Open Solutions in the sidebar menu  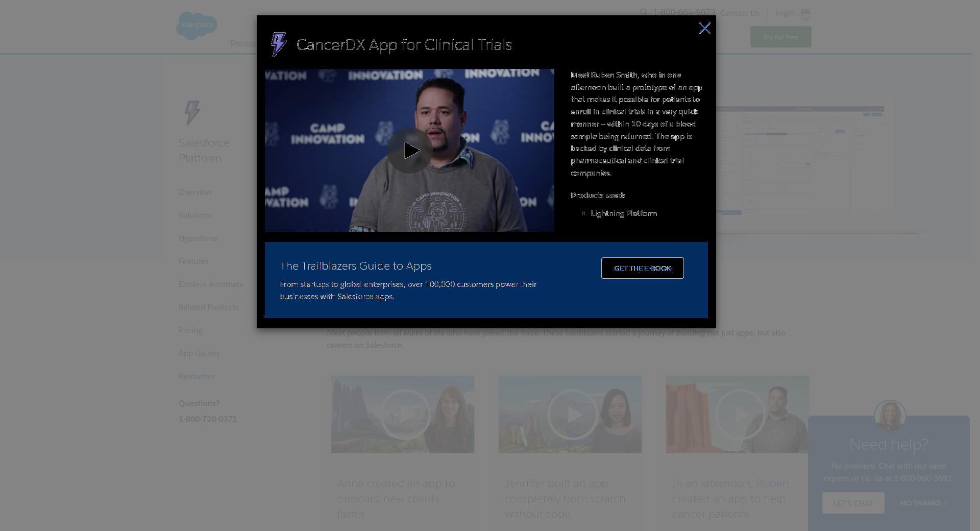pos(195,215)
